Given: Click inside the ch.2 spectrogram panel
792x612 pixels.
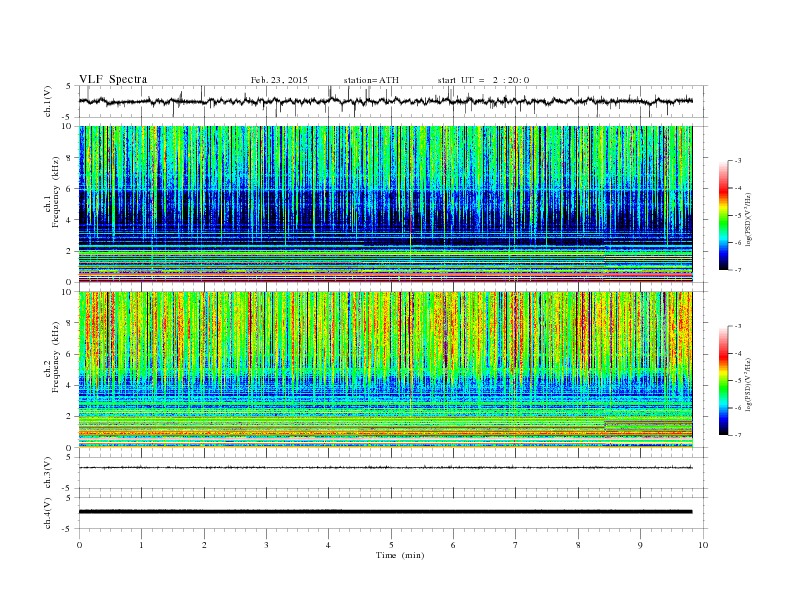Looking at the screenshot, I should (385, 370).
